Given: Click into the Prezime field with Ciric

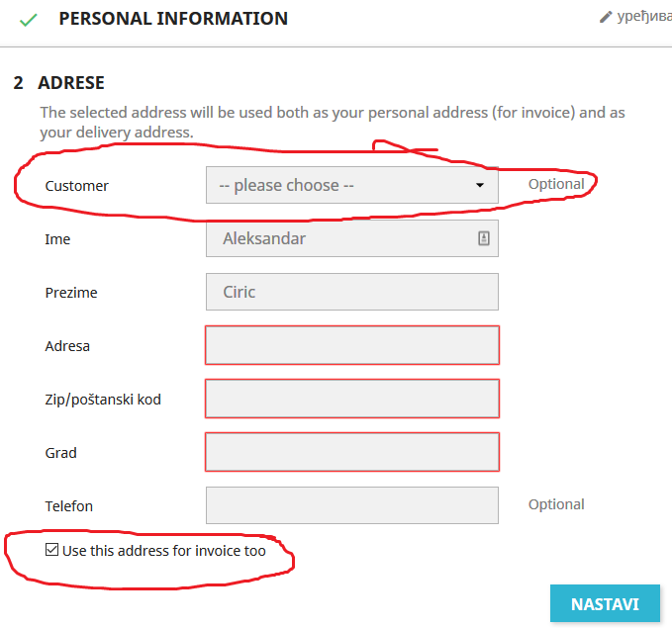Looking at the screenshot, I should [351, 292].
